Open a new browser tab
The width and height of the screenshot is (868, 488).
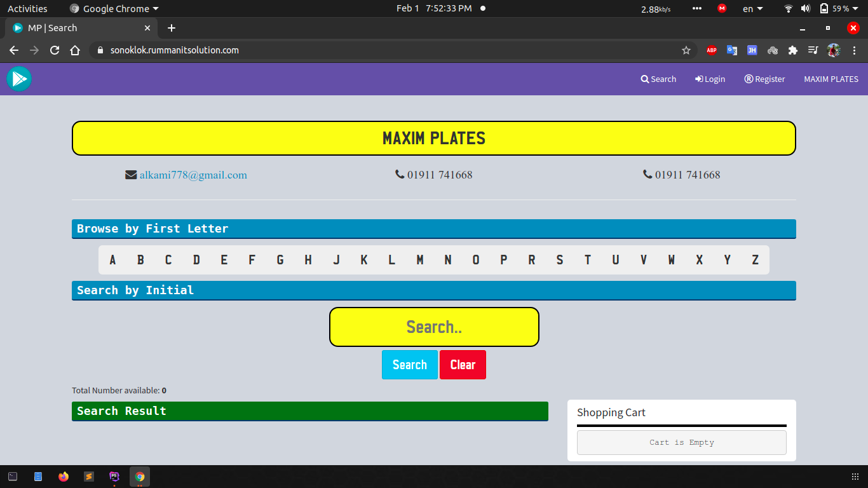pyautogui.click(x=172, y=28)
